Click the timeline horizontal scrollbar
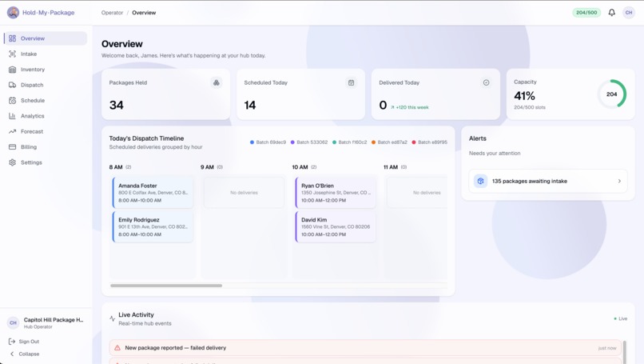Screen dimensions: 644x364 (166, 286)
